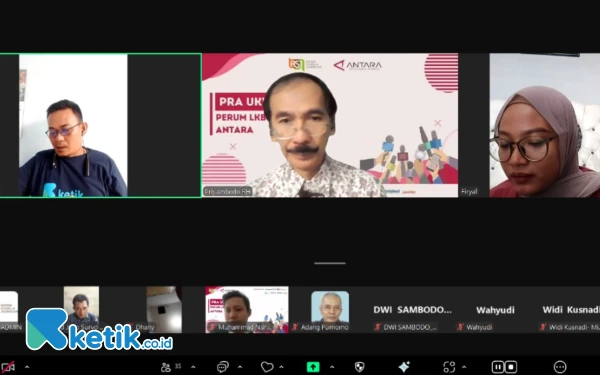Click the participant count '35'
This screenshot has height=375, width=600.
[178, 366]
